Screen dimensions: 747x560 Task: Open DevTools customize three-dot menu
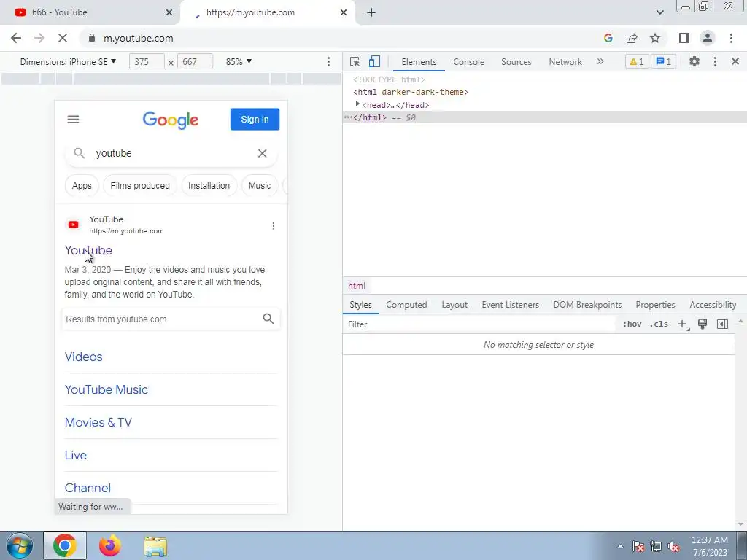pos(715,61)
